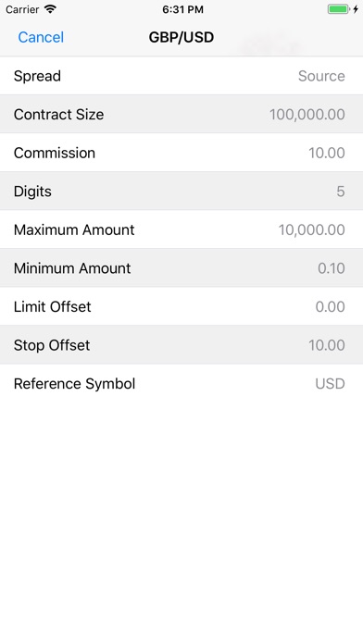363x644 pixels.
Task: Edit the Commission 10.00 value
Action: 327,153
